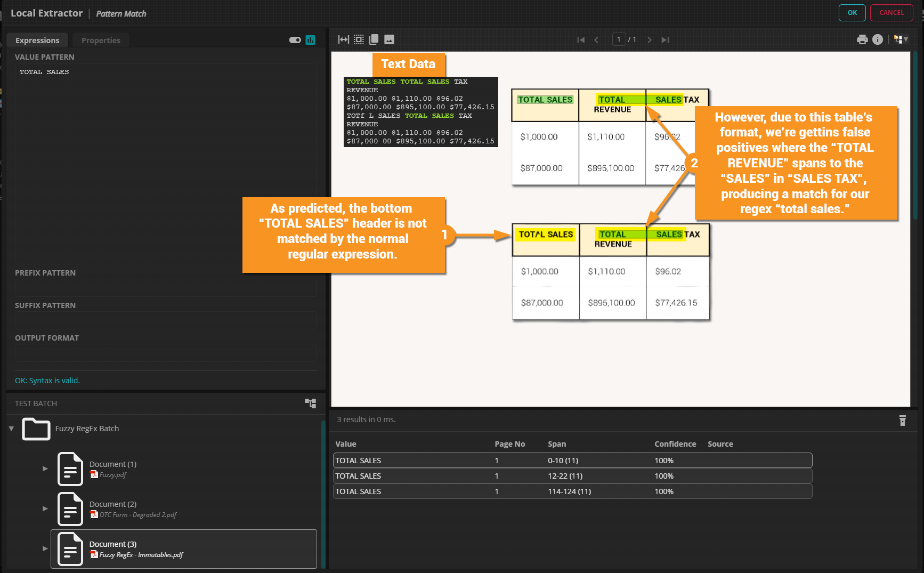924x573 pixels.
Task: Click the image view icon in viewer toolbar
Action: (x=389, y=39)
